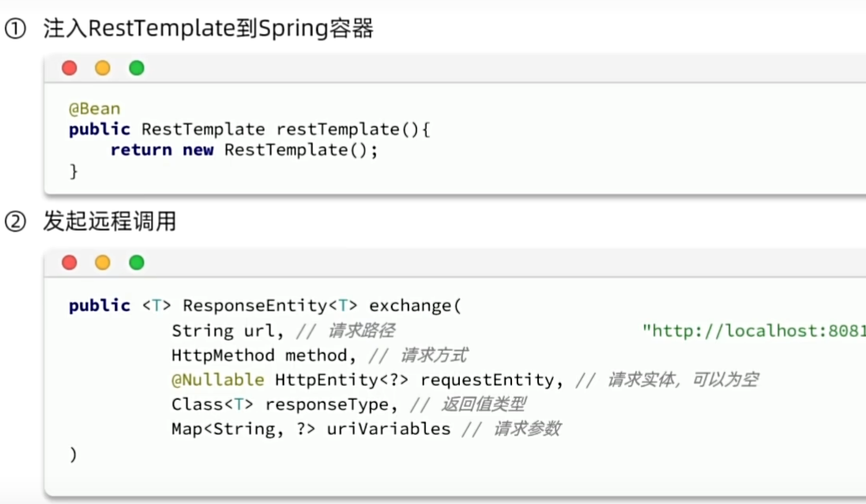Screen dimensions: 866x504
Task: Click the green dot in second code window
Action: (x=137, y=262)
